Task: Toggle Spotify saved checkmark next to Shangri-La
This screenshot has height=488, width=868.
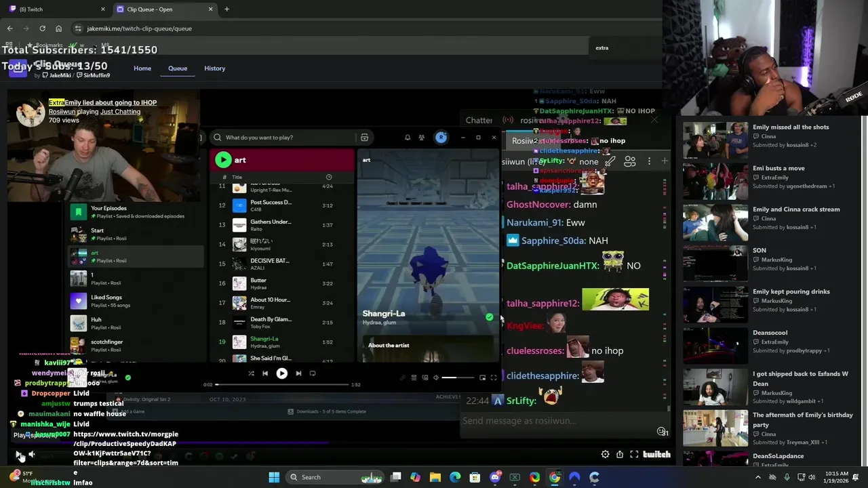Action: [x=489, y=317]
